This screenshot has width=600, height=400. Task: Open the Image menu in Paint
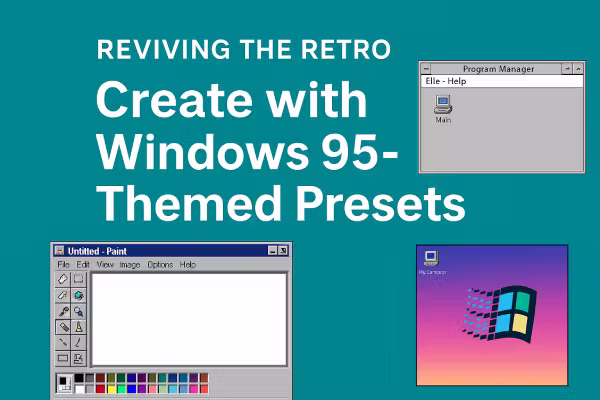[x=130, y=264]
